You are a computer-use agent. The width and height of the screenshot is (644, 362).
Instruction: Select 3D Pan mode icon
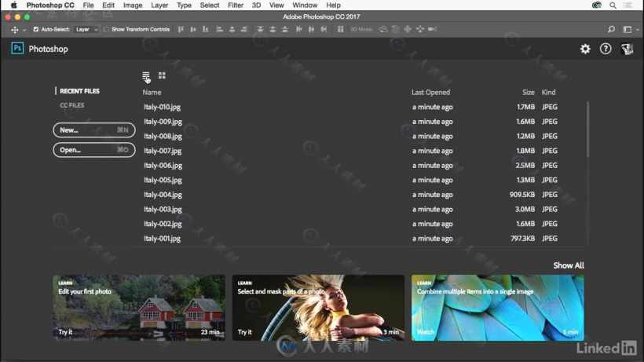[x=408, y=29]
